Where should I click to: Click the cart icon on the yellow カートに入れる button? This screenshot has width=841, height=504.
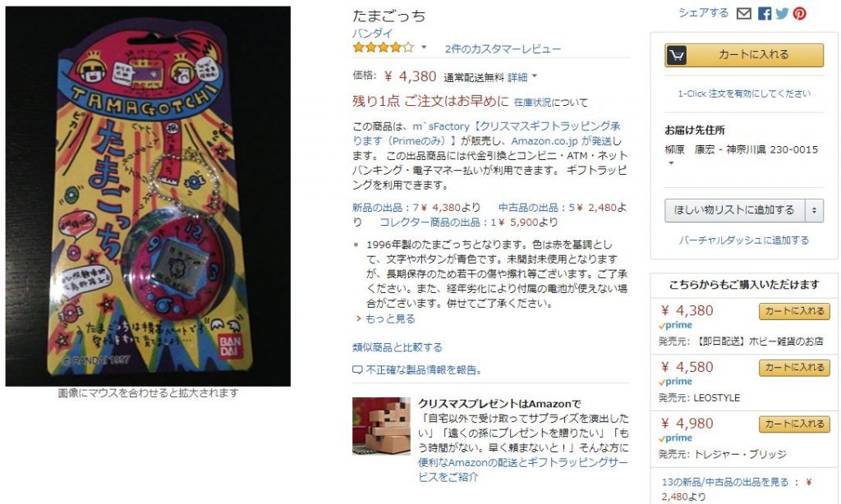[678, 55]
